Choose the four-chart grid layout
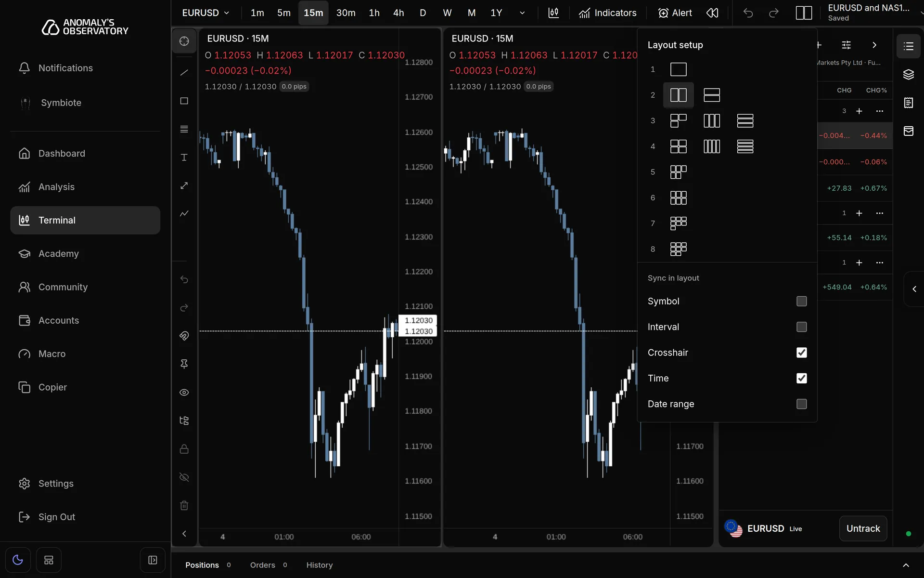Viewport: 924px width, 578px height. pos(679,146)
